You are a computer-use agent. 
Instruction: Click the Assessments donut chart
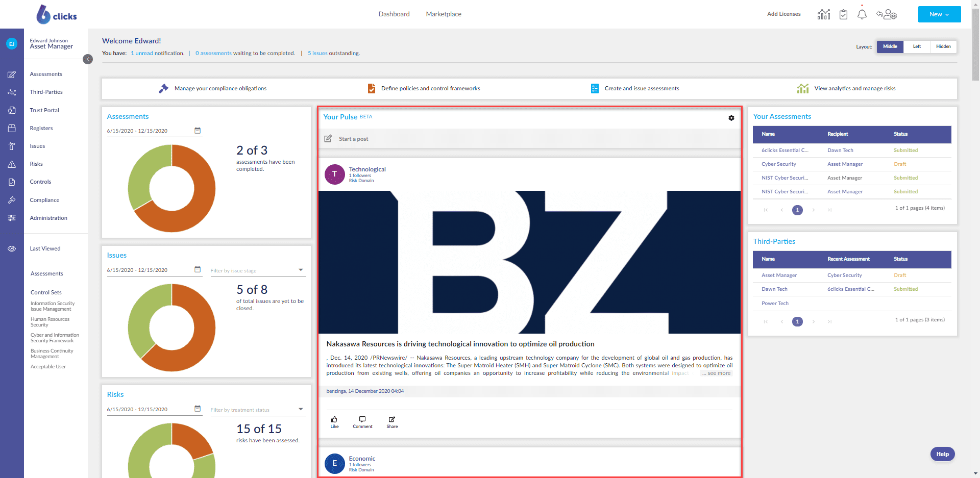click(x=171, y=188)
